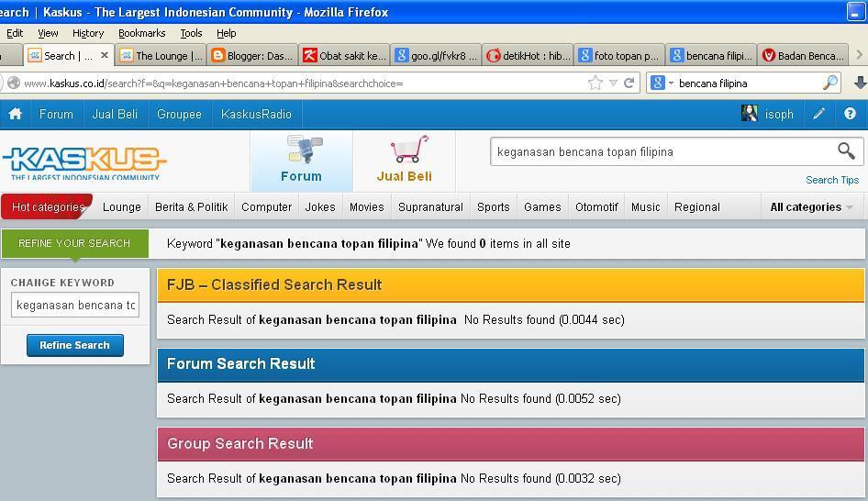Expand the All categories dropdown
This screenshot has height=501, width=868.
[x=811, y=207]
